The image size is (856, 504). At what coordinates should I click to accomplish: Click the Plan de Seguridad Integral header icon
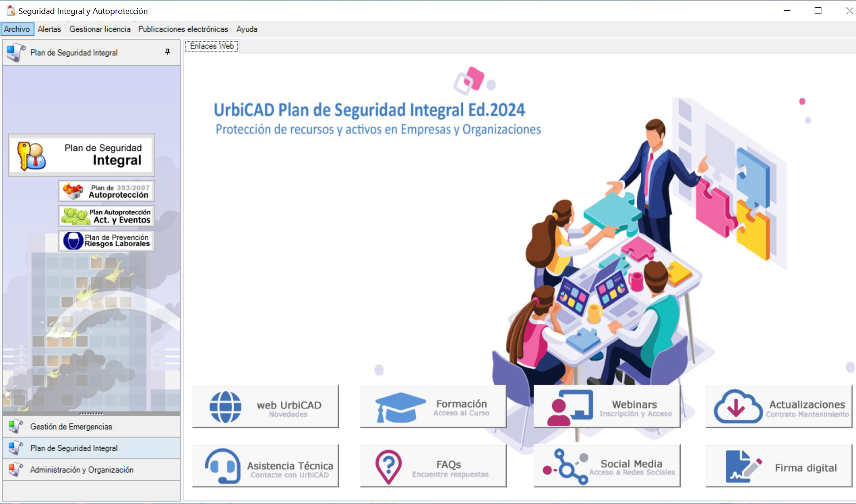(16, 53)
